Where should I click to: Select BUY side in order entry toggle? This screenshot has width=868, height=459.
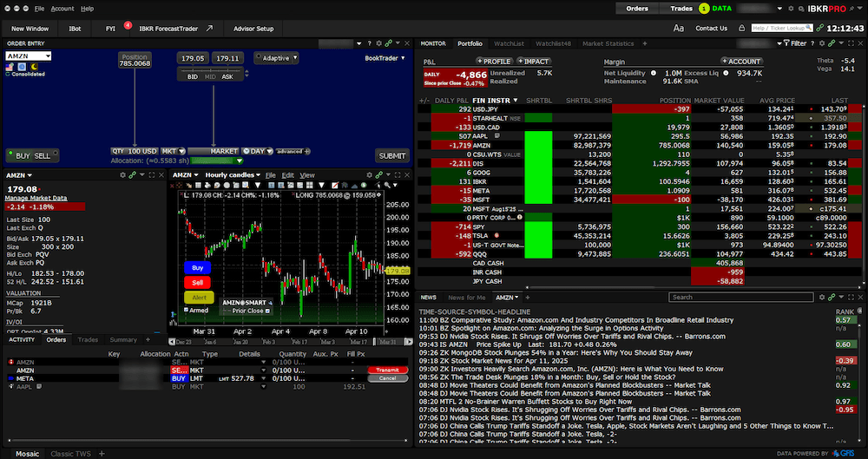(x=23, y=156)
